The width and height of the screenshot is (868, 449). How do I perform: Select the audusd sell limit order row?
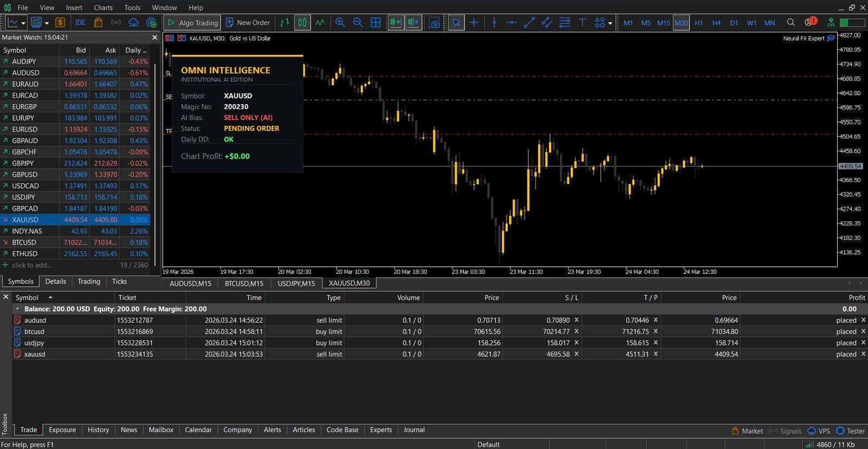pyautogui.click(x=439, y=320)
